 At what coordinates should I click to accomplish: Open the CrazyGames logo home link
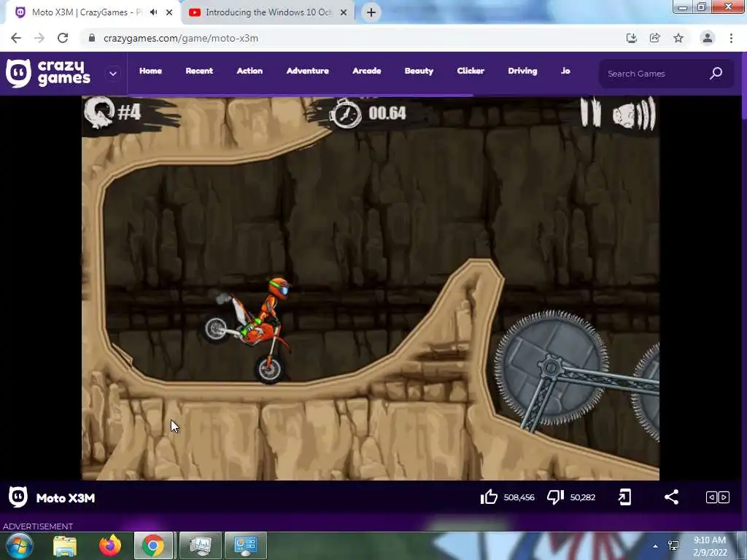pyautogui.click(x=47, y=74)
